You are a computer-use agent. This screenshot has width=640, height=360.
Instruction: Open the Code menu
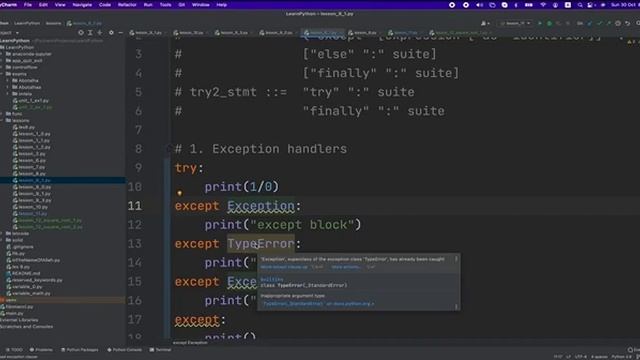coord(105,5)
